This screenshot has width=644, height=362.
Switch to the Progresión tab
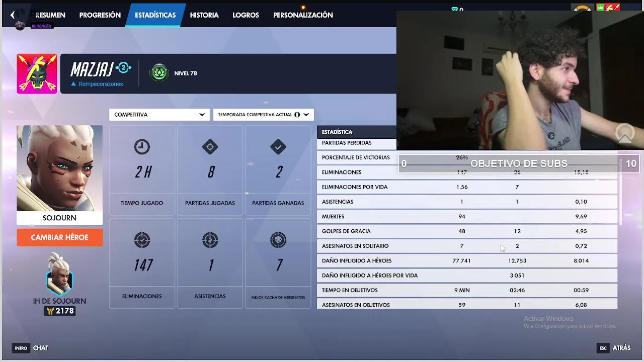click(x=100, y=15)
